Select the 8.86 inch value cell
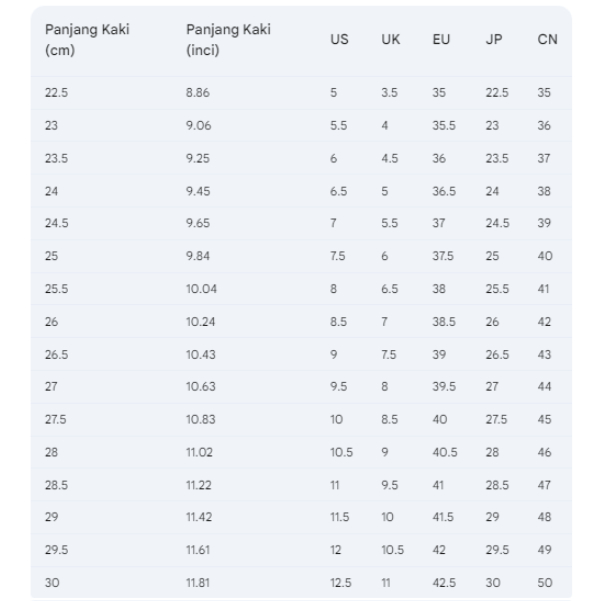Viewport: 603px width, 603px height. (x=199, y=93)
